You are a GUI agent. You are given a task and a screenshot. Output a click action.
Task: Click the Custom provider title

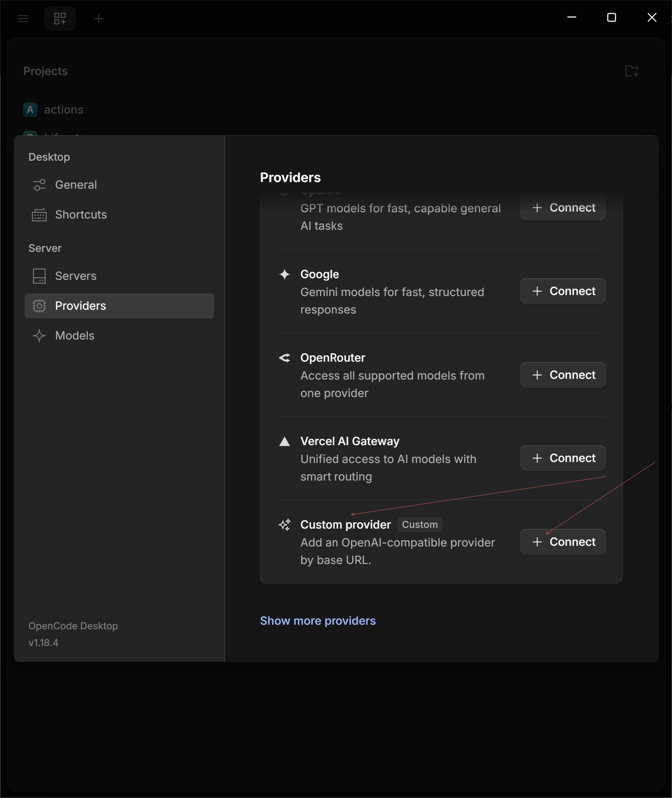point(346,524)
